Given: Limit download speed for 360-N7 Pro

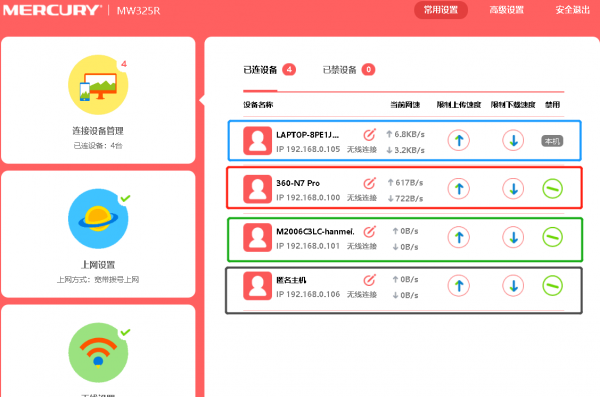Looking at the screenshot, I should [x=513, y=189].
